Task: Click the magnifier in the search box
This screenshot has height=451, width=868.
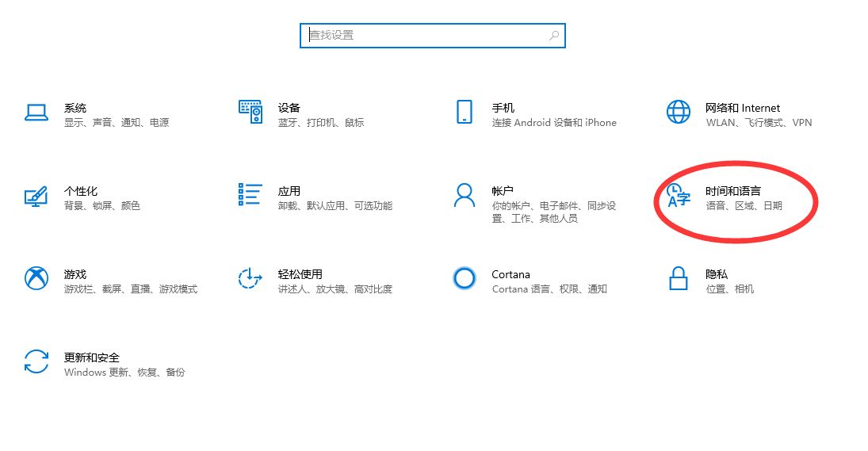Action: pyautogui.click(x=553, y=36)
